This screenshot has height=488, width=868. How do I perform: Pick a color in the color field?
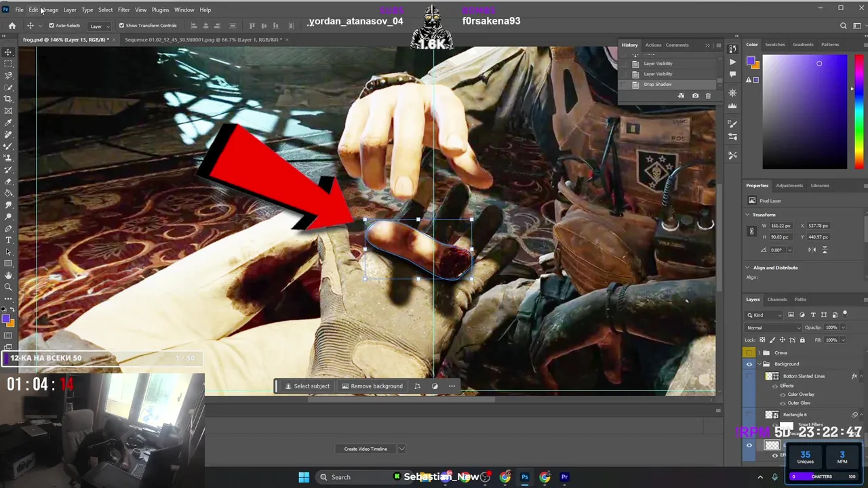pyautogui.click(x=805, y=112)
